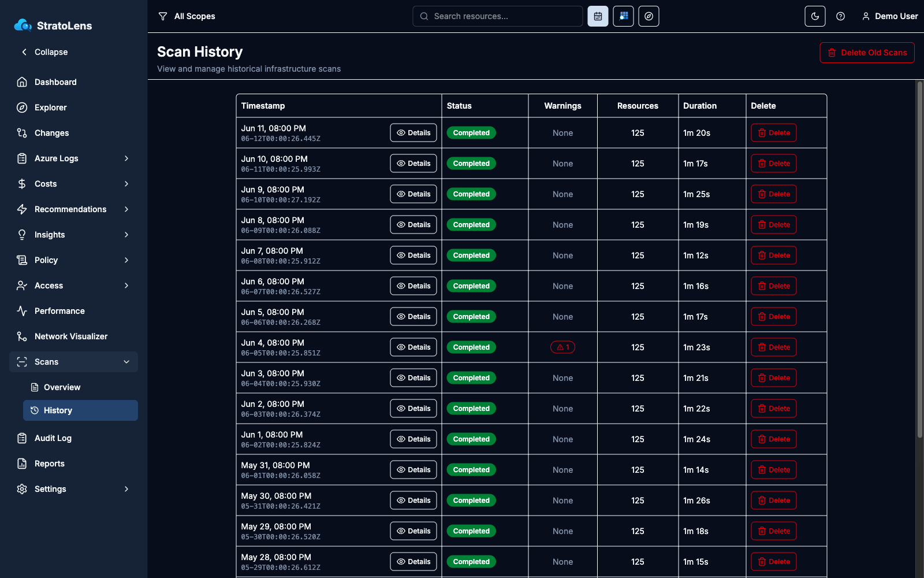
Task: Focus the Search resources field
Action: 498,16
